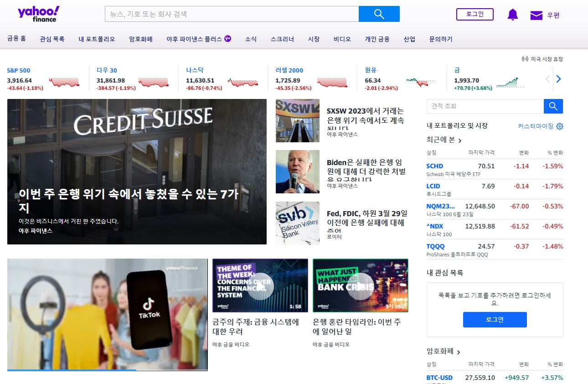Open the NQM23 futures ticker link

pyautogui.click(x=441, y=206)
